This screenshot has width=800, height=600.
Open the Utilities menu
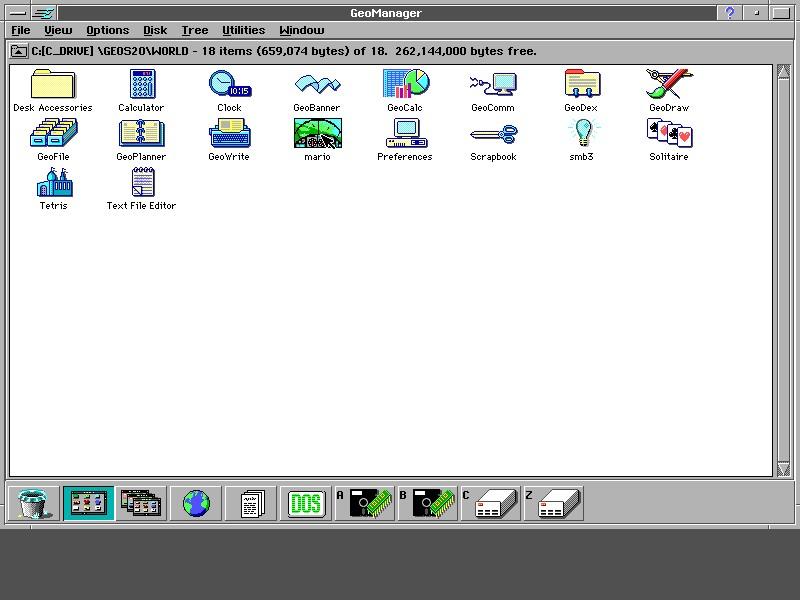click(243, 31)
